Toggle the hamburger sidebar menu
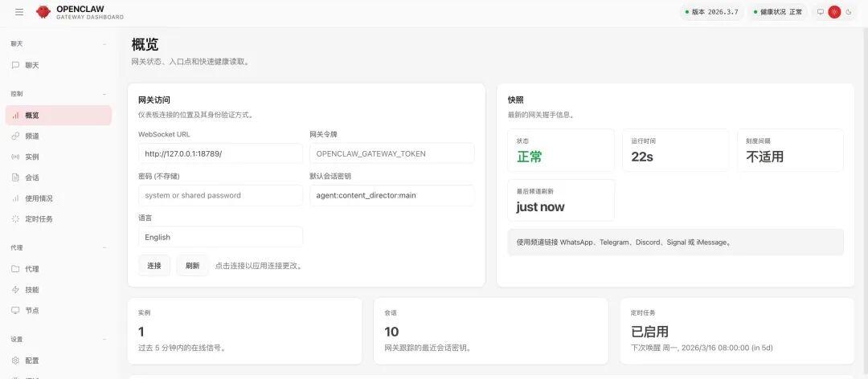The image size is (868, 379). click(19, 12)
